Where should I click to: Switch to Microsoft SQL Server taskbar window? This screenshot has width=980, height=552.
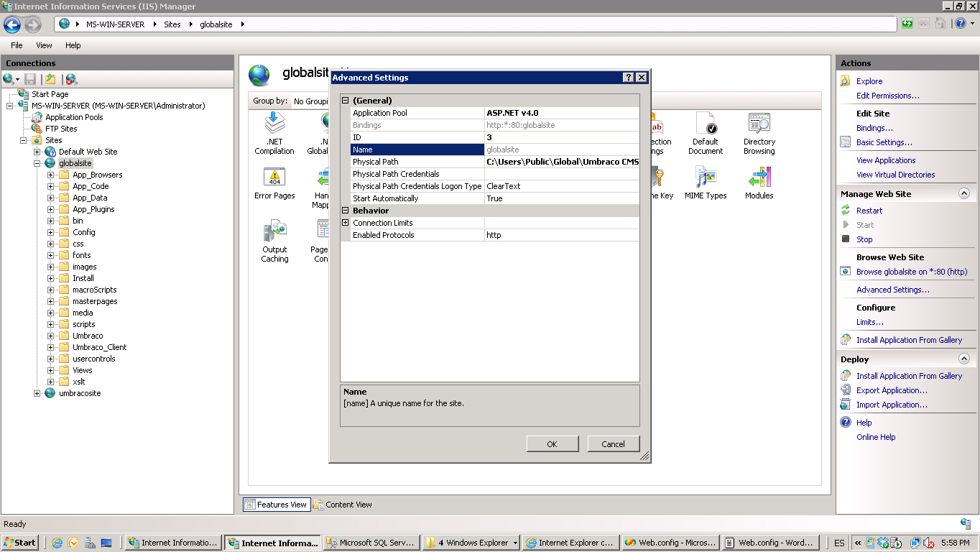click(370, 543)
